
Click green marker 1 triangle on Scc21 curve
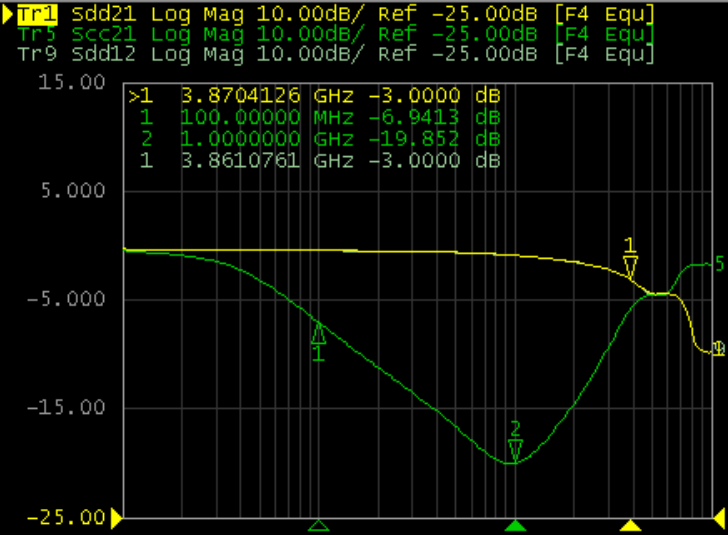[318, 333]
